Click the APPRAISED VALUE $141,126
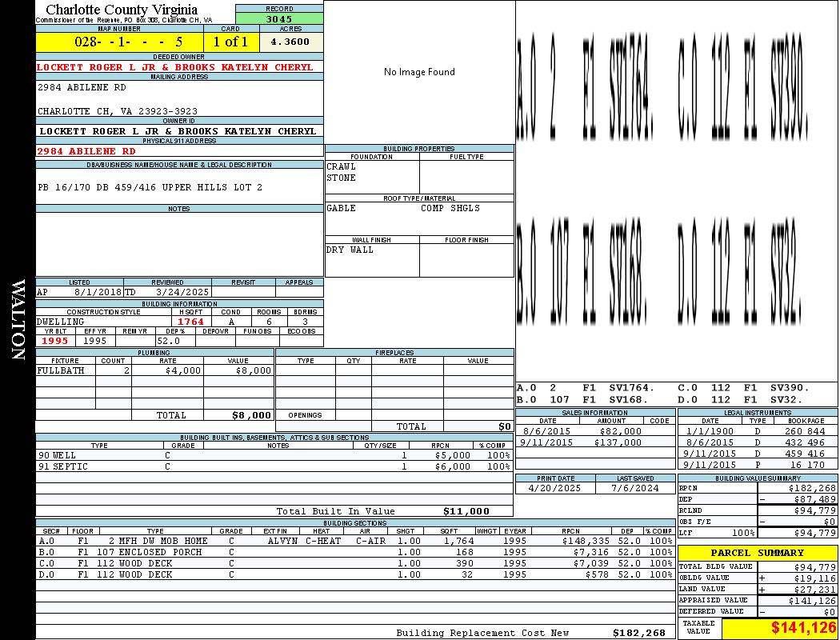Image resolution: width=840 pixels, height=640 pixels. click(x=812, y=601)
